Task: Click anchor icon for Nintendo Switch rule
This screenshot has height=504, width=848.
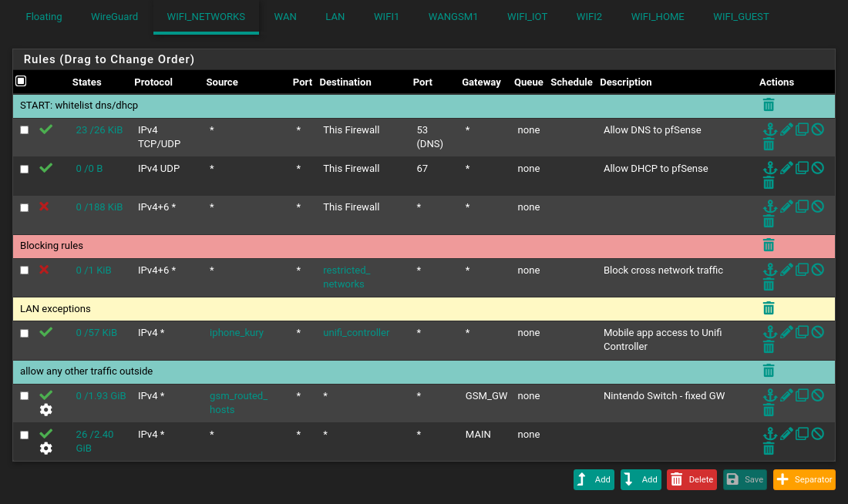Action: (x=769, y=395)
